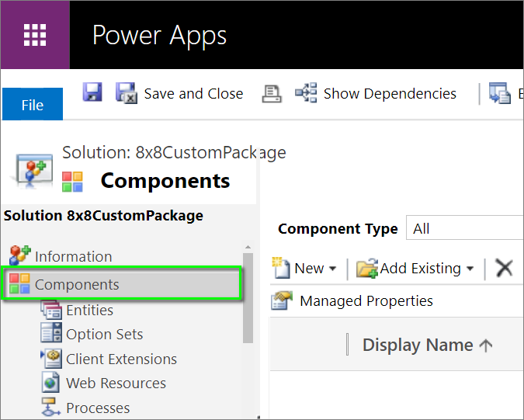Click the printer-style icon in the toolbar
Screen dimensions: 524x420
272,94
